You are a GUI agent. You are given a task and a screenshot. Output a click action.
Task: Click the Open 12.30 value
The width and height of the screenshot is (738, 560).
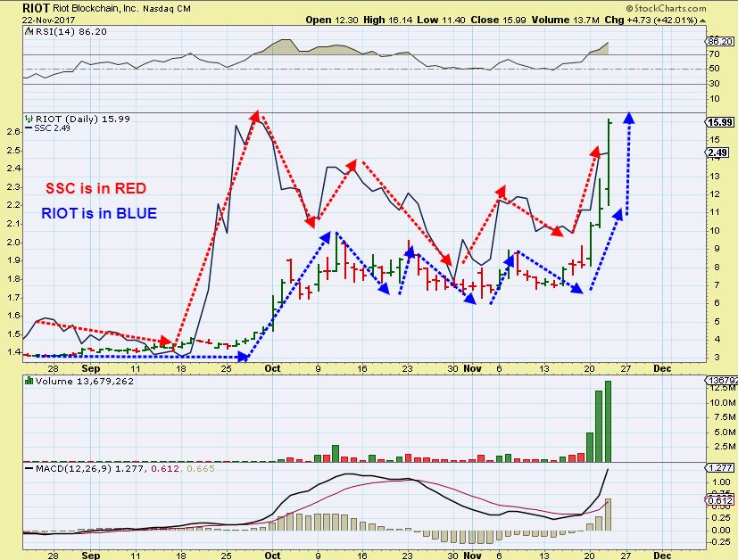[332, 21]
